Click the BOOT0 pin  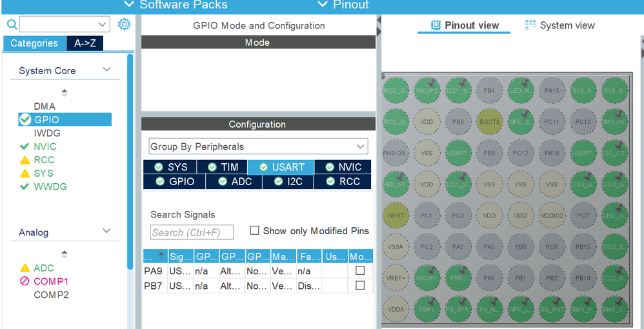point(489,121)
